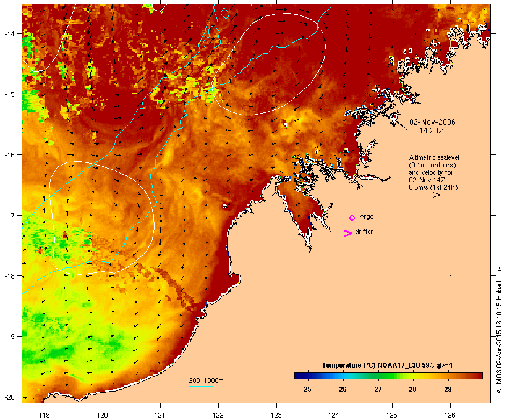Viewport: 507px width, 420px height.
Task: Click the 'Altimetric sealevel' caption text
Action: point(434,157)
